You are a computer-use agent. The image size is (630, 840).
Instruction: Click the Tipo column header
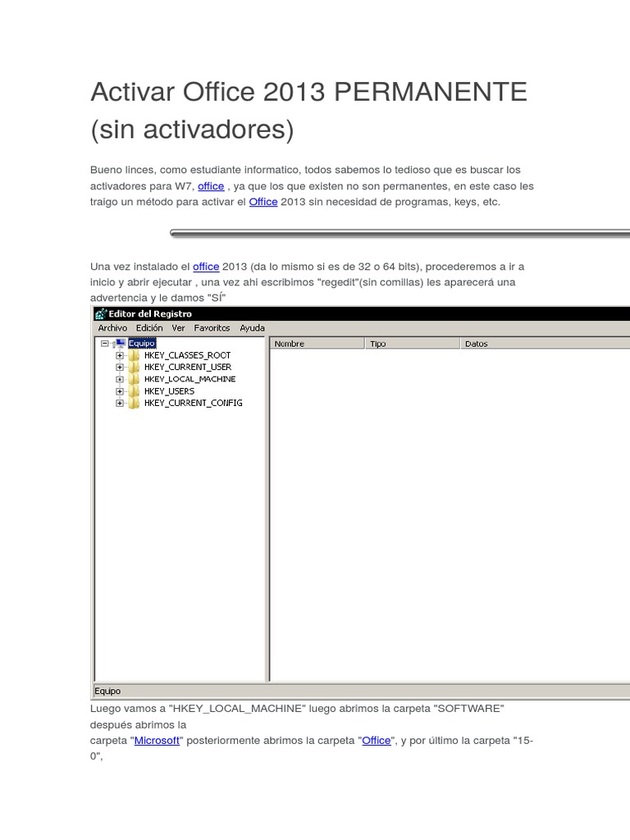413,344
